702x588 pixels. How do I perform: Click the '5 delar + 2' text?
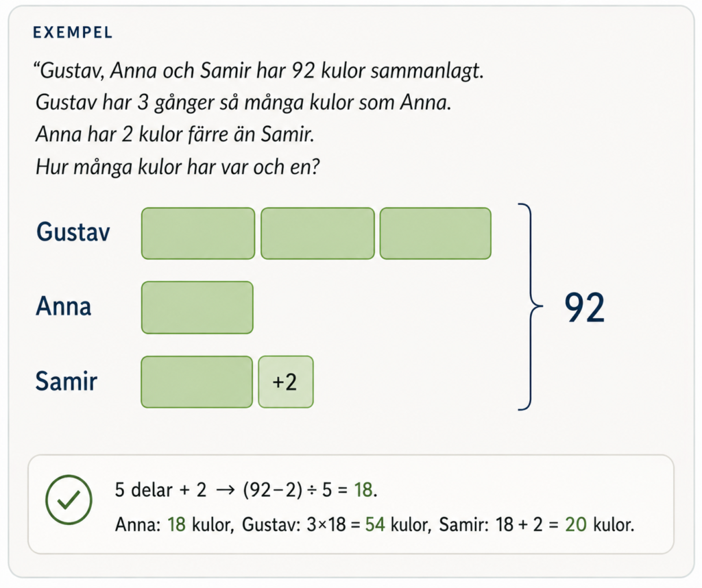click(x=160, y=490)
